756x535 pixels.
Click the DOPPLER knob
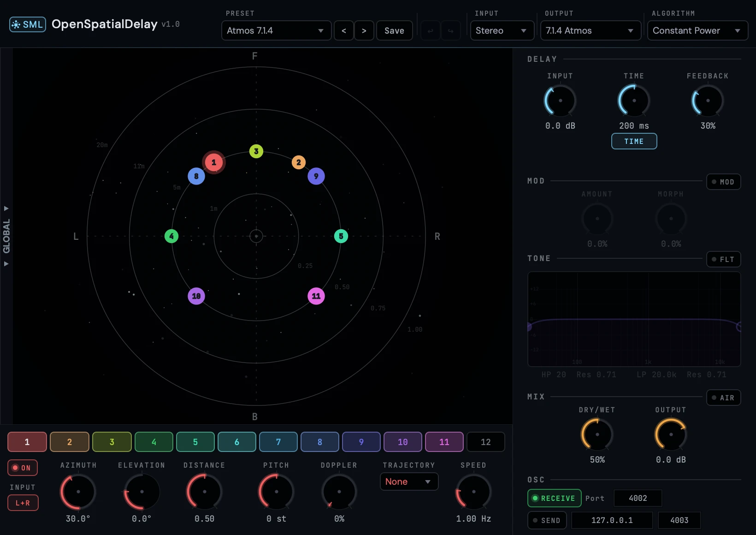[x=339, y=492]
